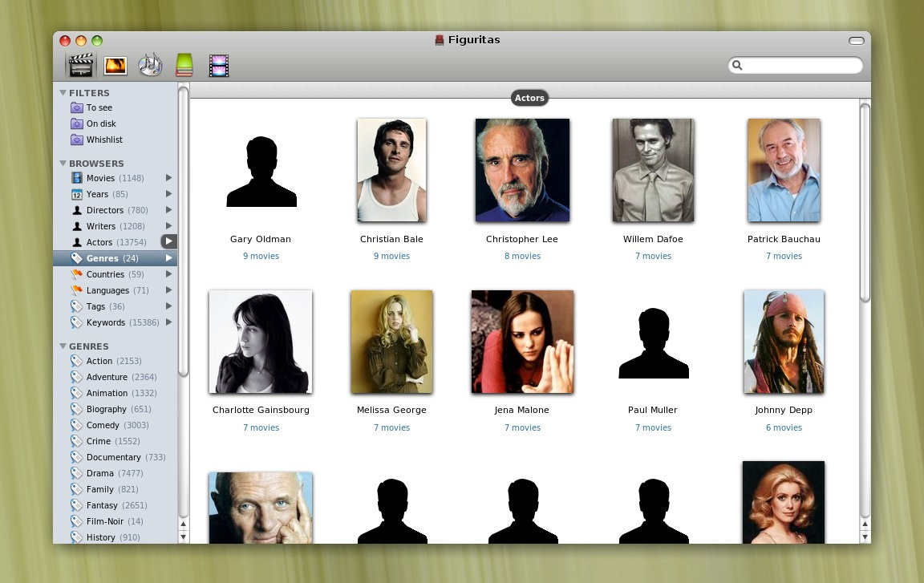
Task: Toggle the toolbar pill button in titlebar
Action: 857,41
